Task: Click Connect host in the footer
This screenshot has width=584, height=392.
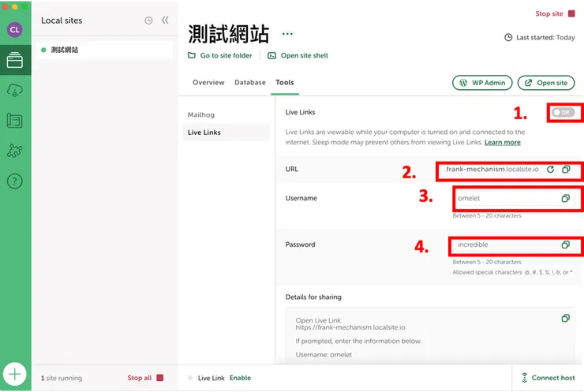Action: [x=548, y=378]
